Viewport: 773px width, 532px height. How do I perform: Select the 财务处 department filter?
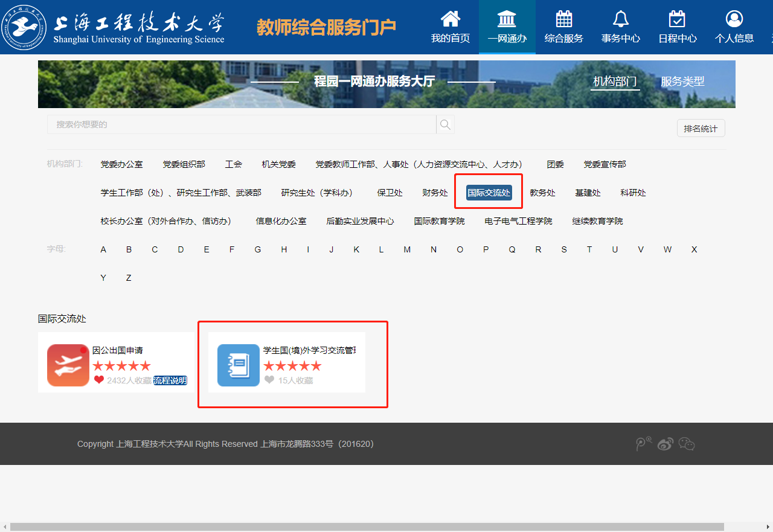click(x=435, y=193)
